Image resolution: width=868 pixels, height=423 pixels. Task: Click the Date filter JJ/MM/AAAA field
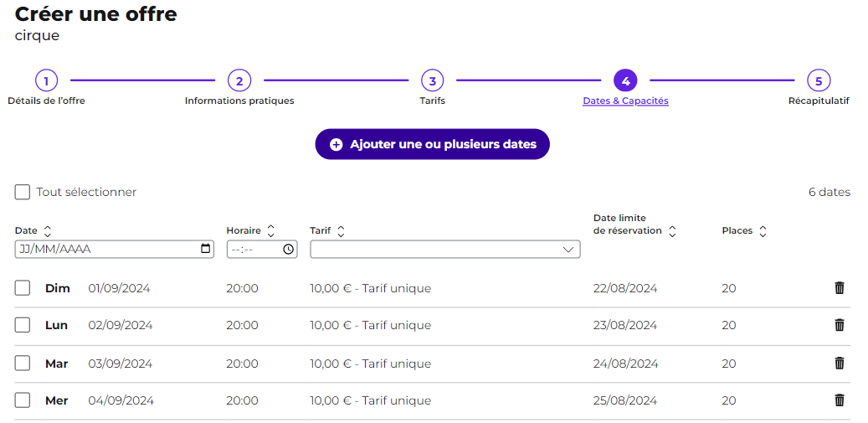coord(114,249)
